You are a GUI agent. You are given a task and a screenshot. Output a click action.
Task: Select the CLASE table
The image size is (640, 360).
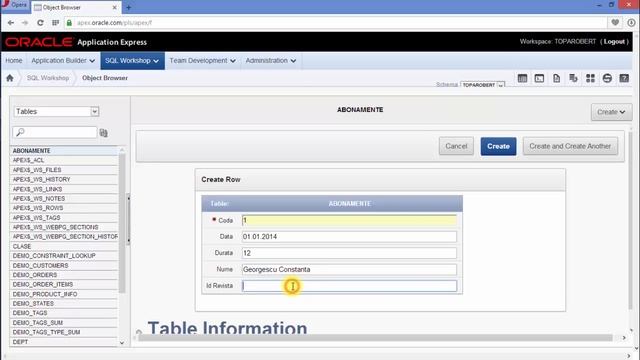point(64,246)
